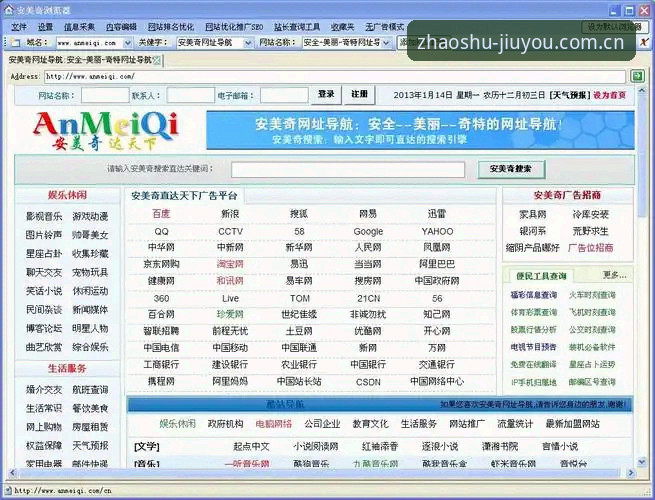
Task: Open the 影视音乐 category link
Action: pyautogui.click(x=44, y=216)
